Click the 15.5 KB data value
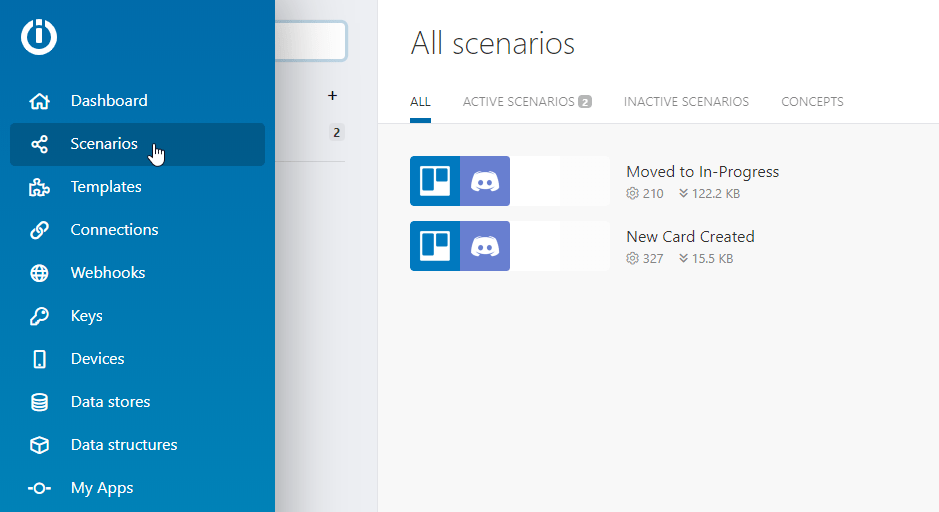The width and height of the screenshot is (939, 512). tap(713, 259)
